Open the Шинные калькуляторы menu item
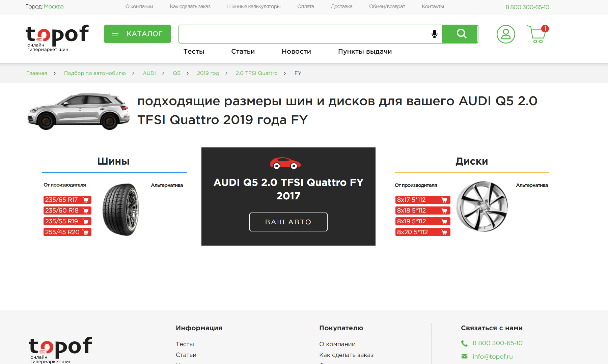Viewport: 608px width, 364px height. pos(254,6)
